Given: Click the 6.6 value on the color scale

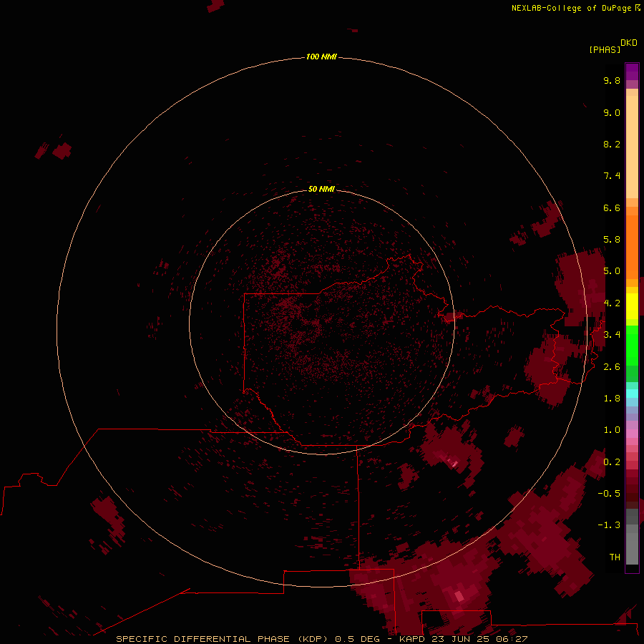Looking at the screenshot, I should pyautogui.click(x=612, y=208).
